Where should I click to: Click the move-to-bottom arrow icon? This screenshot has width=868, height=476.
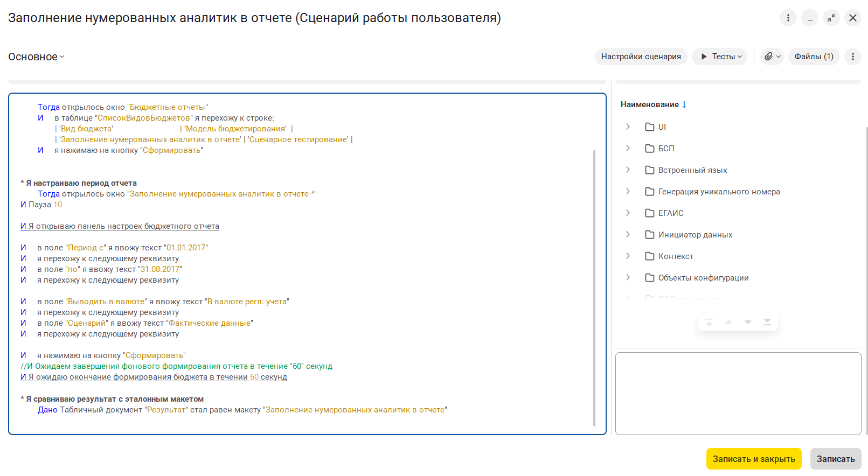pyautogui.click(x=767, y=322)
